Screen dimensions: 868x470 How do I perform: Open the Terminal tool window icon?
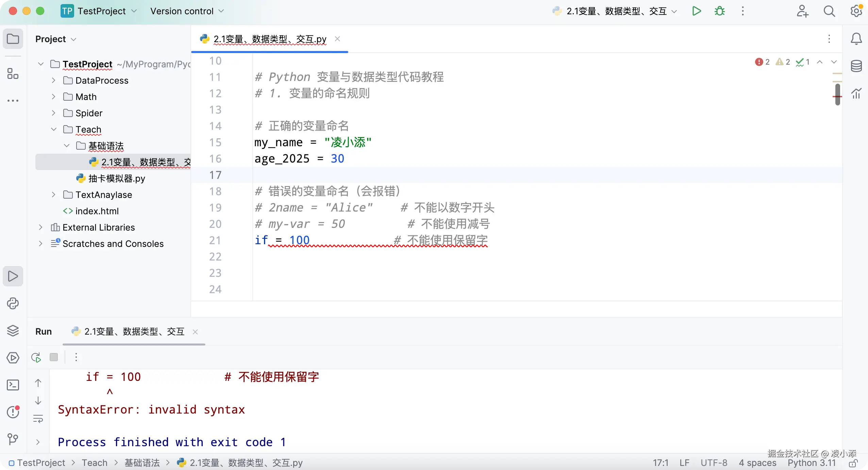point(13,385)
